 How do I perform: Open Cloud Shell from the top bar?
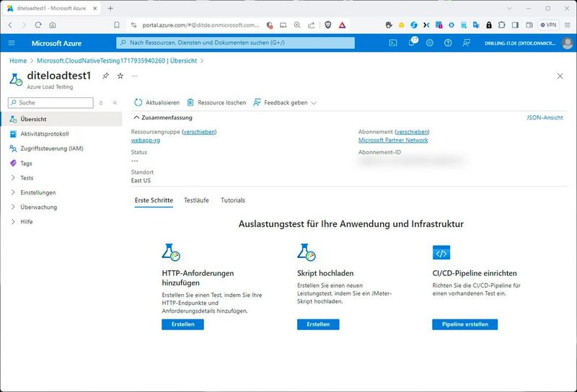[x=393, y=43]
